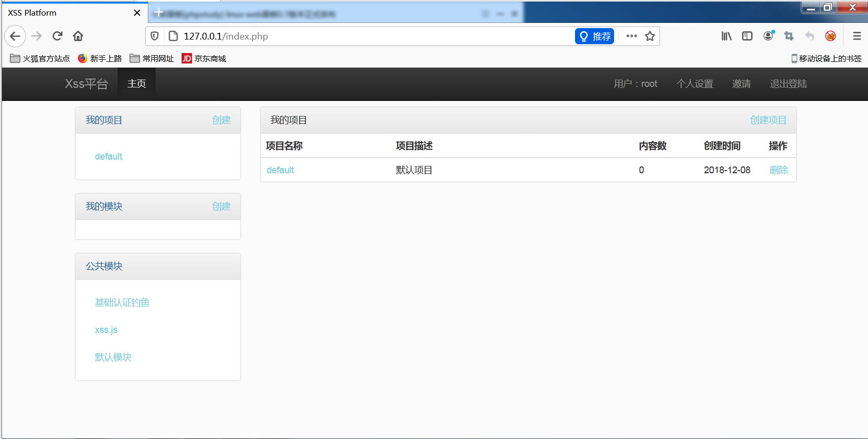The image size is (868, 439).
Task: Click the undo arrow toolbar icon
Action: click(810, 36)
